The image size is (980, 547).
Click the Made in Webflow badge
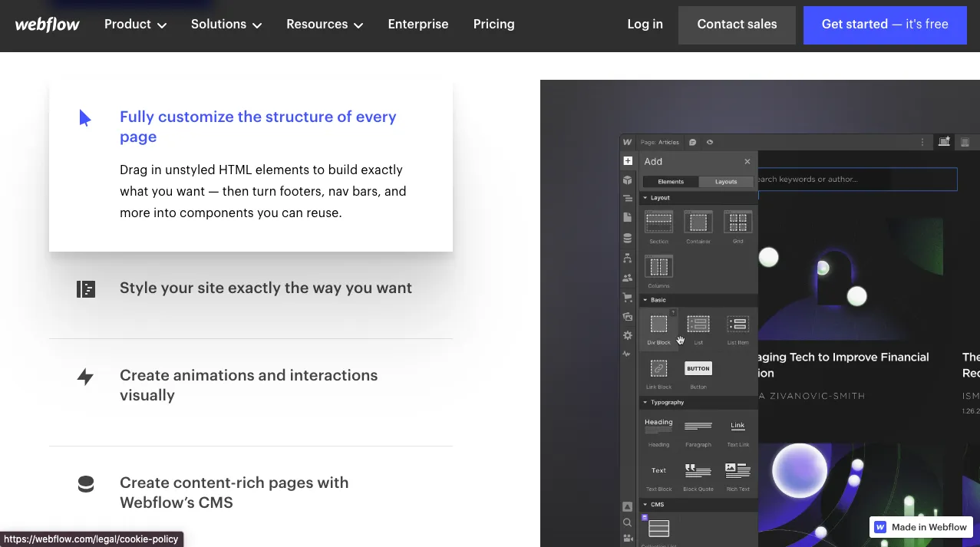point(921,527)
